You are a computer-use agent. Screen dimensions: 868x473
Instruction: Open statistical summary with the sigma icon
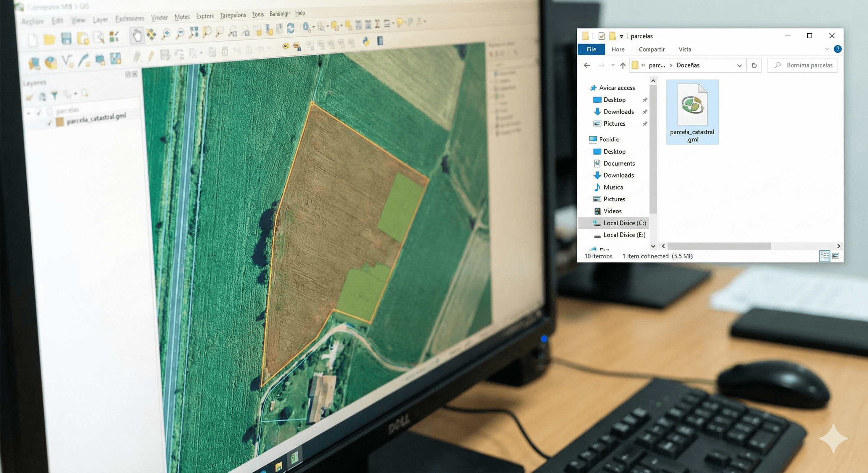click(x=377, y=24)
